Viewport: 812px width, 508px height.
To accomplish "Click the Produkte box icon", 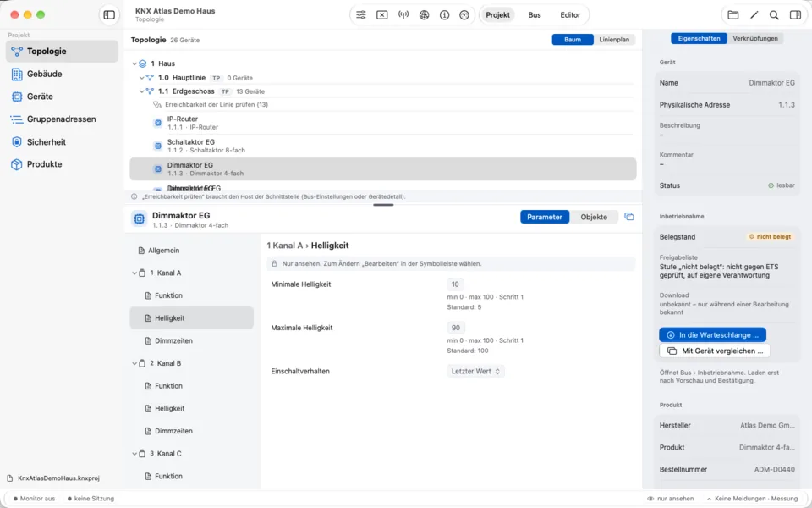I will (17, 164).
